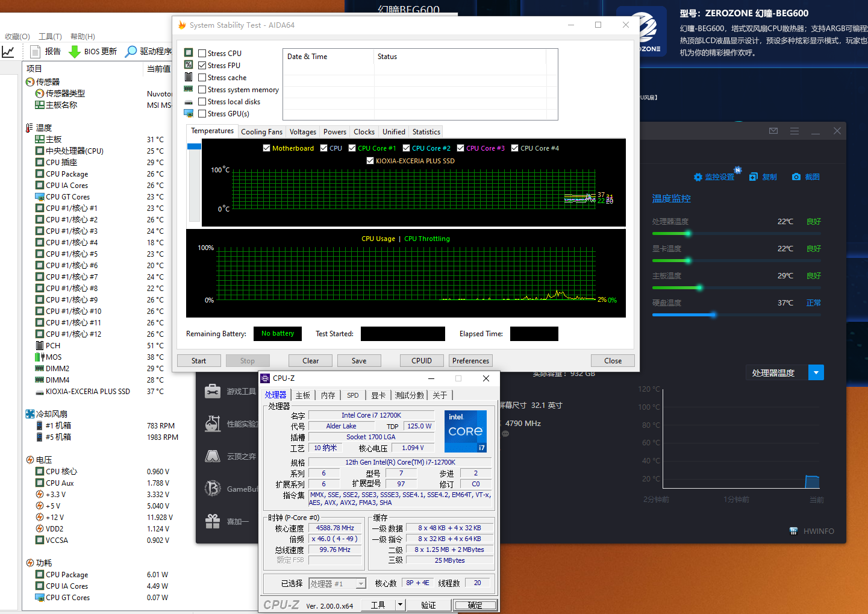Select the PCH temperature row
The image size is (868, 614).
(x=100, y=346)
